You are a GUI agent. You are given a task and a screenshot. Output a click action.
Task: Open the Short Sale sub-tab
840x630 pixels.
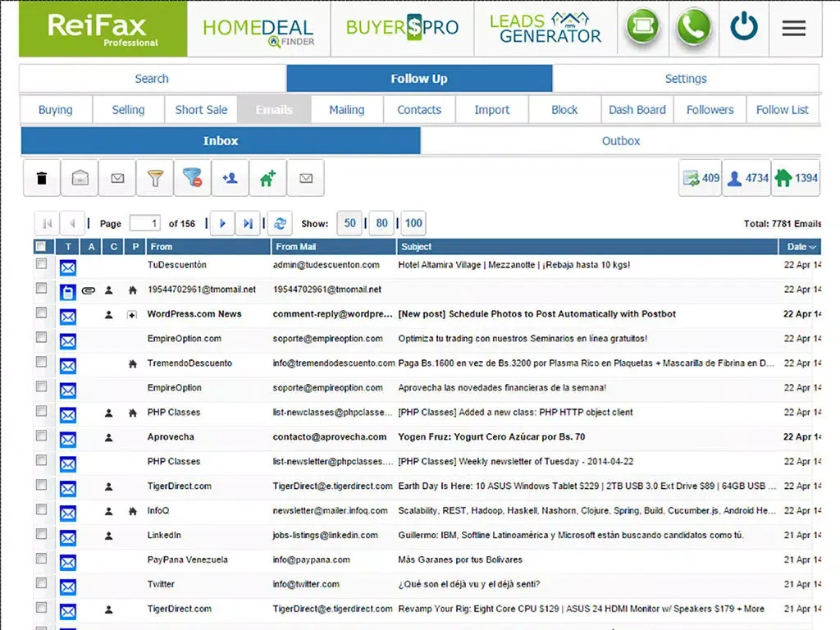pos(201,110)
